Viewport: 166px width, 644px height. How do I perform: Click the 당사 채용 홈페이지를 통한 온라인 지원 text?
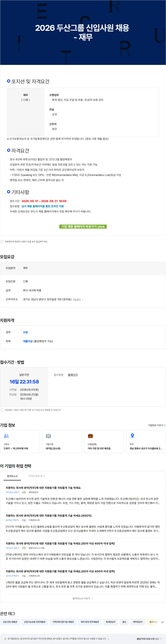coord(43,206)
